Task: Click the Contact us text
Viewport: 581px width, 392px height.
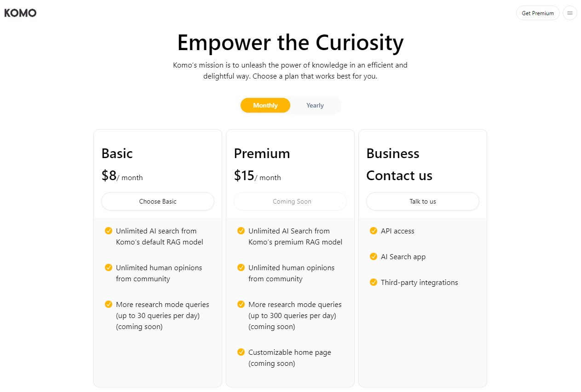Action: point(399,176)
